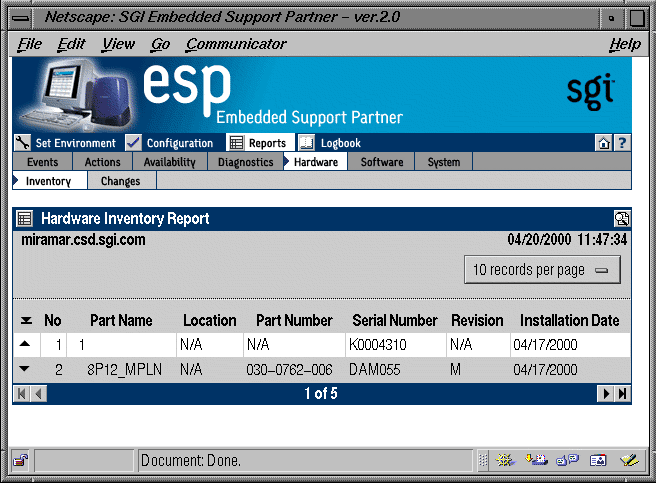Open Mail inbox component icon
This screenshot has height=483, width=656.
click(537, 460)
